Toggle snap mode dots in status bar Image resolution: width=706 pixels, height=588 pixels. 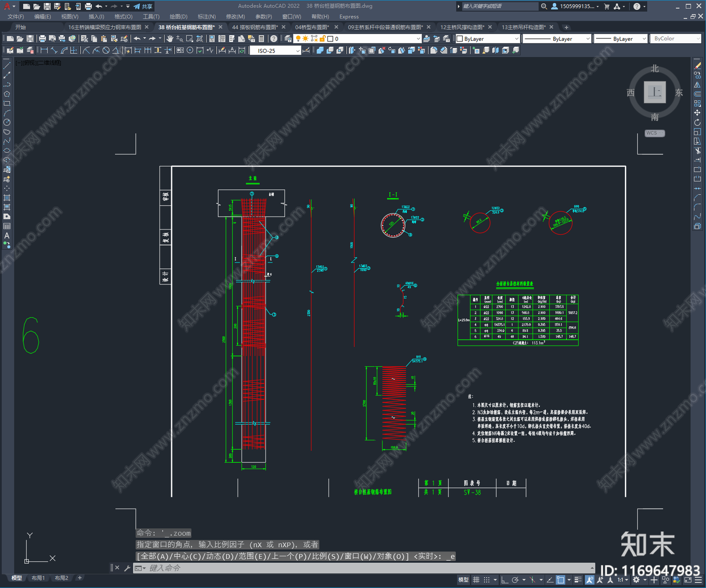tap(487, 580)
